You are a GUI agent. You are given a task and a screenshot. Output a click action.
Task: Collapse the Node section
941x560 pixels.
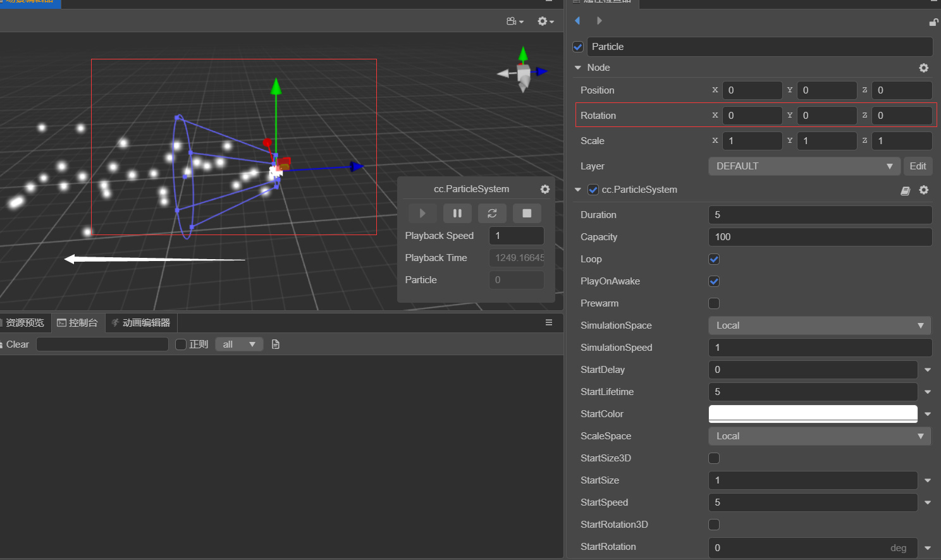[x=577, y=68]
